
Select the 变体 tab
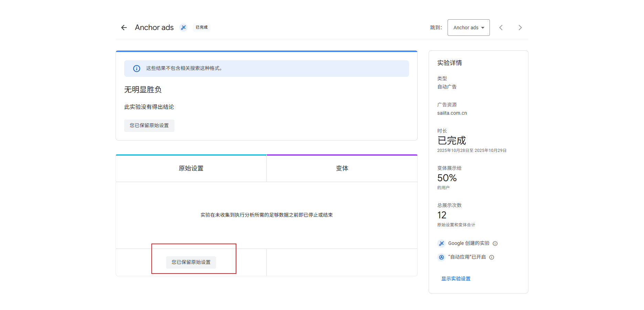[x=342, y=168]
